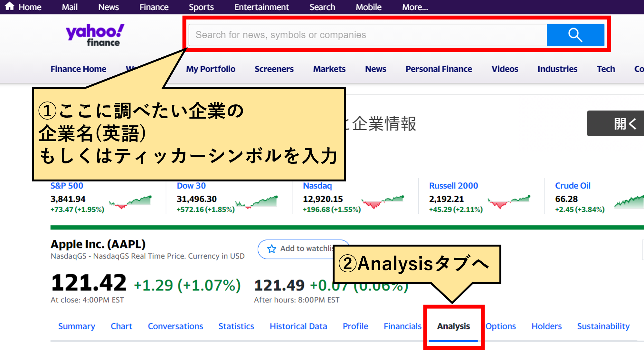Switch to the Sustainability tab
This screenshot has height=350, width=644.
[603, 326]
